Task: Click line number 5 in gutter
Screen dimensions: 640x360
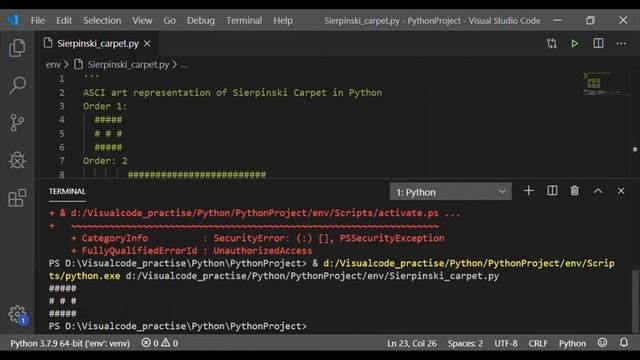Action: (62, 133)
